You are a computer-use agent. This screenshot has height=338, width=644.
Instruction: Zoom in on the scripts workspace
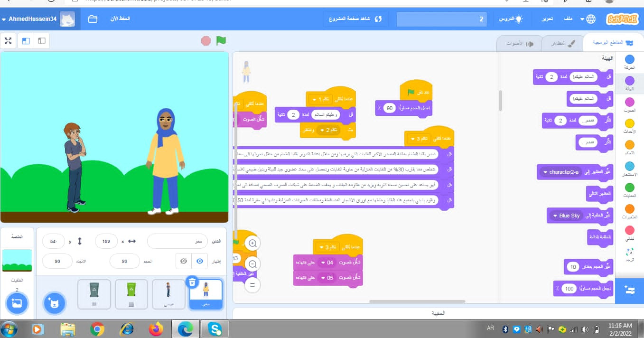point(252,243)
